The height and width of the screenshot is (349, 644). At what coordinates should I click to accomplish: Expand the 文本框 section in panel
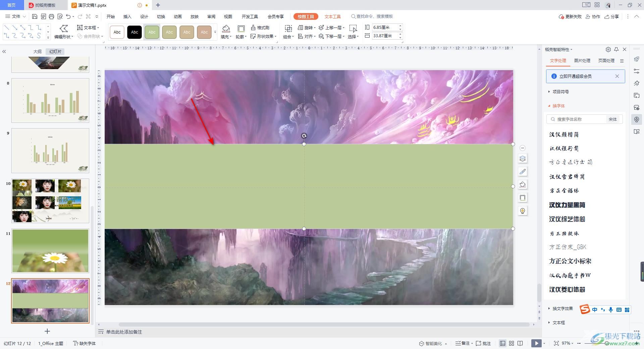[556, 322]
